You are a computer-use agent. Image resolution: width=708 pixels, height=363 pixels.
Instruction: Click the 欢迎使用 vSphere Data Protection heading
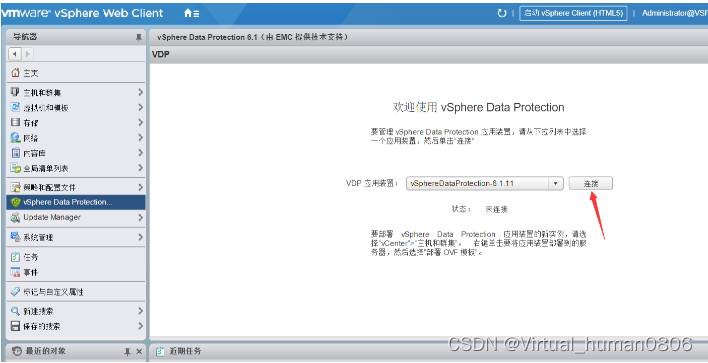[x=479, y=107]
